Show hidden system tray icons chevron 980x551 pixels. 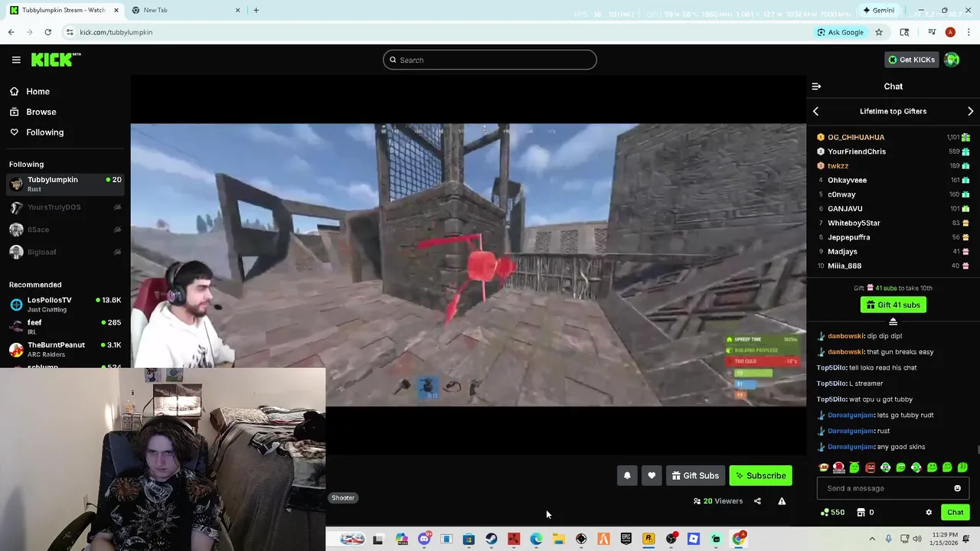point(872,540)
